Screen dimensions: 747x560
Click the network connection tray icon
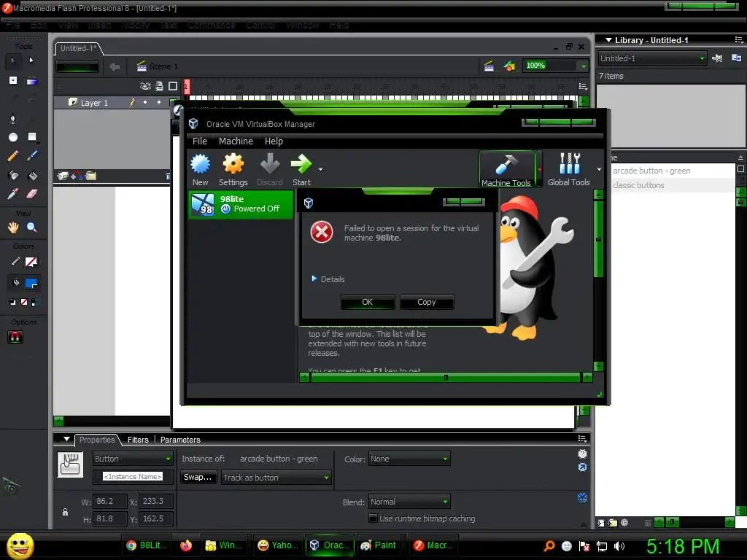pos(602,546)
